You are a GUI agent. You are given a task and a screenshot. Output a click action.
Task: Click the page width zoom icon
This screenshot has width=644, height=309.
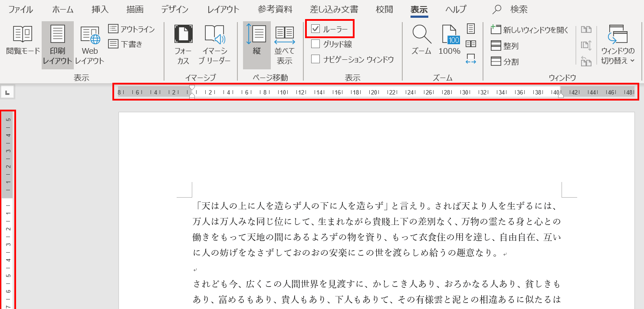click(x=471, y=59)
